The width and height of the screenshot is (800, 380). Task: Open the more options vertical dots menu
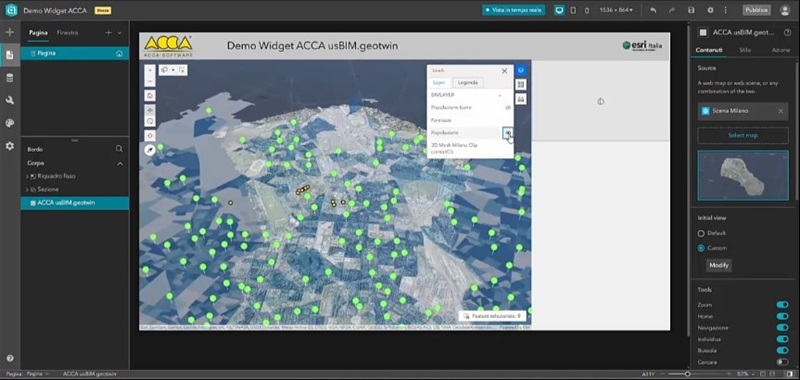click(x=725, y=10)
